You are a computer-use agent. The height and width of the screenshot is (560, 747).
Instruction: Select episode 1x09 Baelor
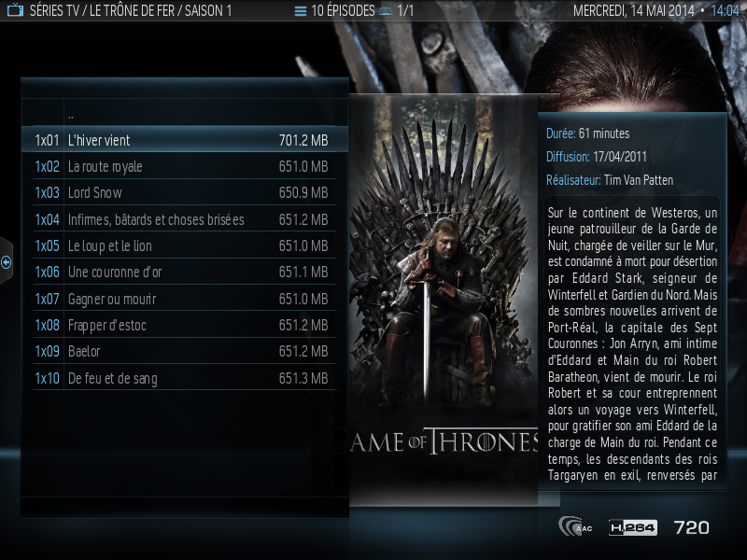[x=185, y=351]
